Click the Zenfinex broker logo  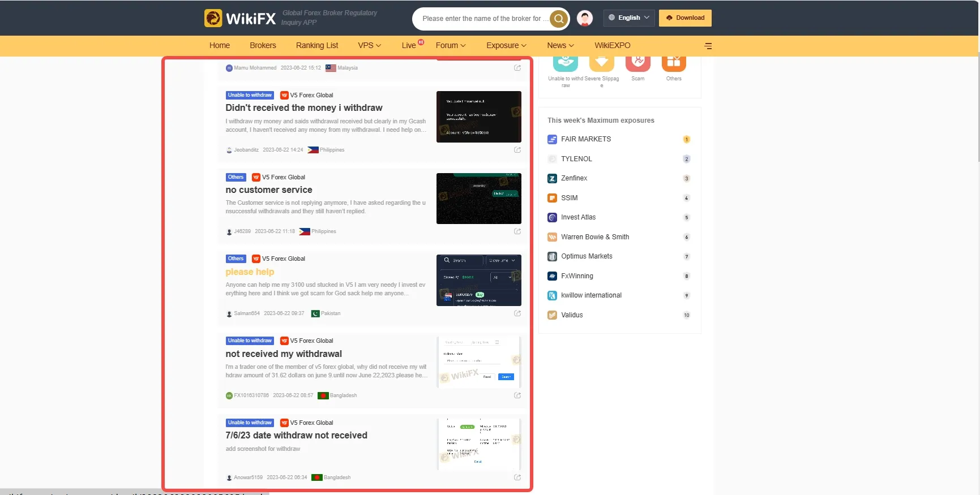point(553,178)
